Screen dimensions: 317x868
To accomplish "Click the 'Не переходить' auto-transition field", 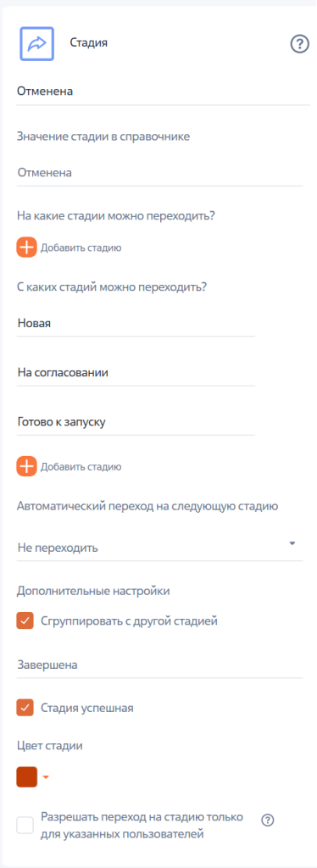I will pyautogui.click(x=160, y=548).
